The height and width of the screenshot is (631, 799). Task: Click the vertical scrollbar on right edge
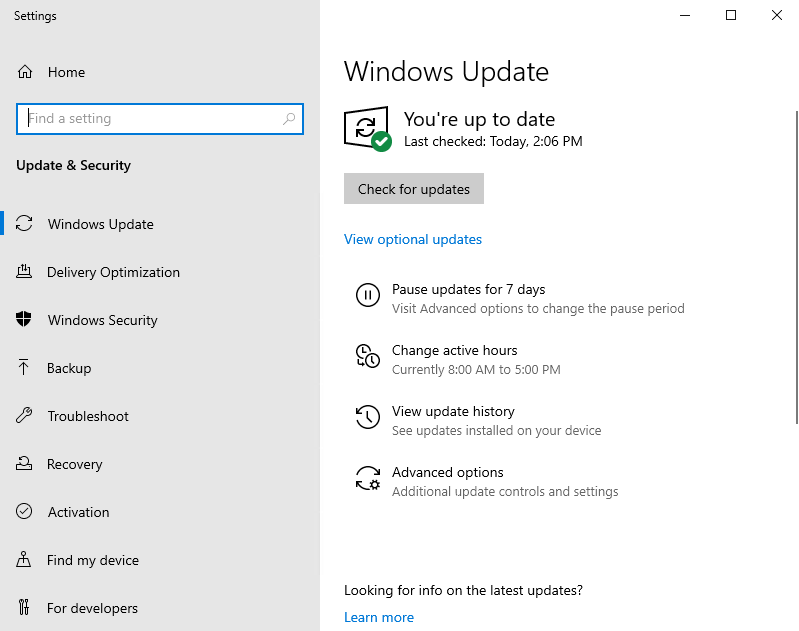796,267
